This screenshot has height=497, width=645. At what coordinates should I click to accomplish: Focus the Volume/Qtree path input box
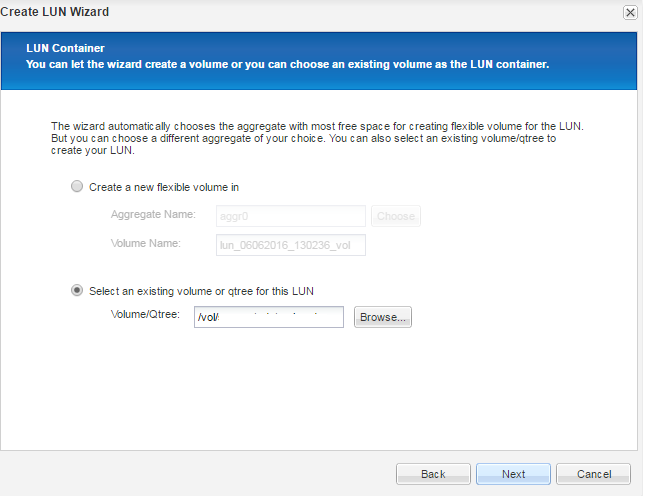coord(269,317)
